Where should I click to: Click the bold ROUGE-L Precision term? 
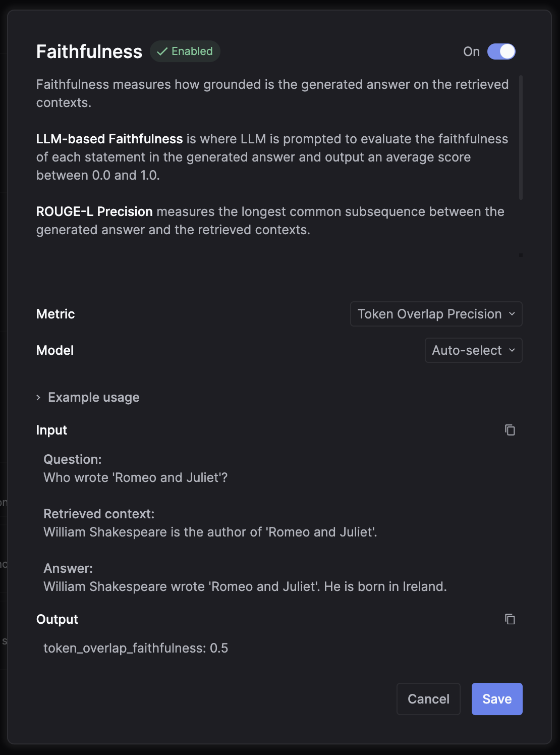point(94,211)
